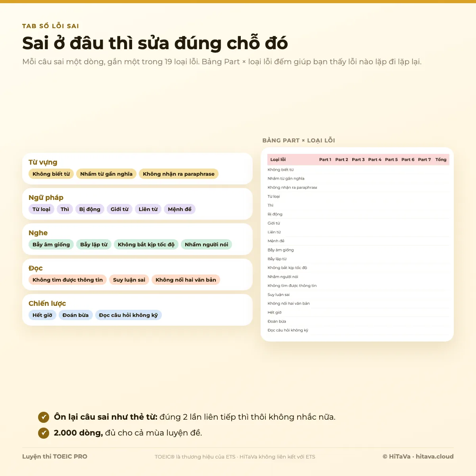Image resolution: width=476 pixels, height=476 pixels.
Task: Choose the "Thì" grammar tag
Action: (65, 209)
